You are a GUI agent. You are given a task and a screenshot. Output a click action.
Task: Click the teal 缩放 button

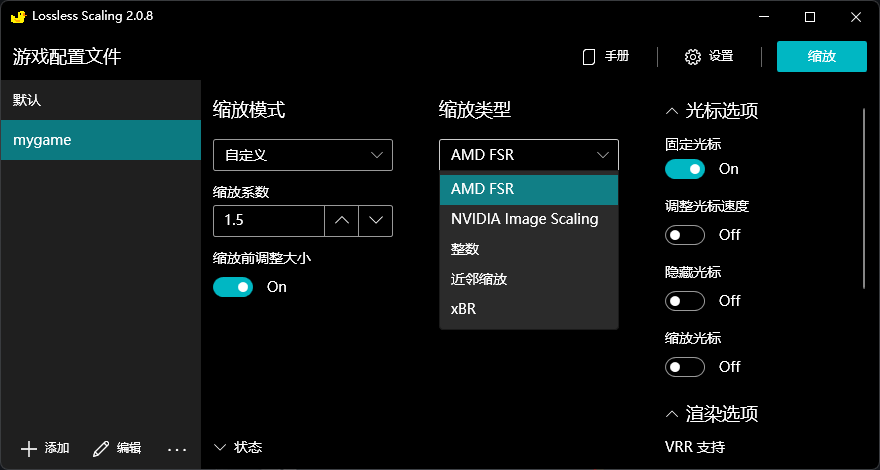click(821, 56)
